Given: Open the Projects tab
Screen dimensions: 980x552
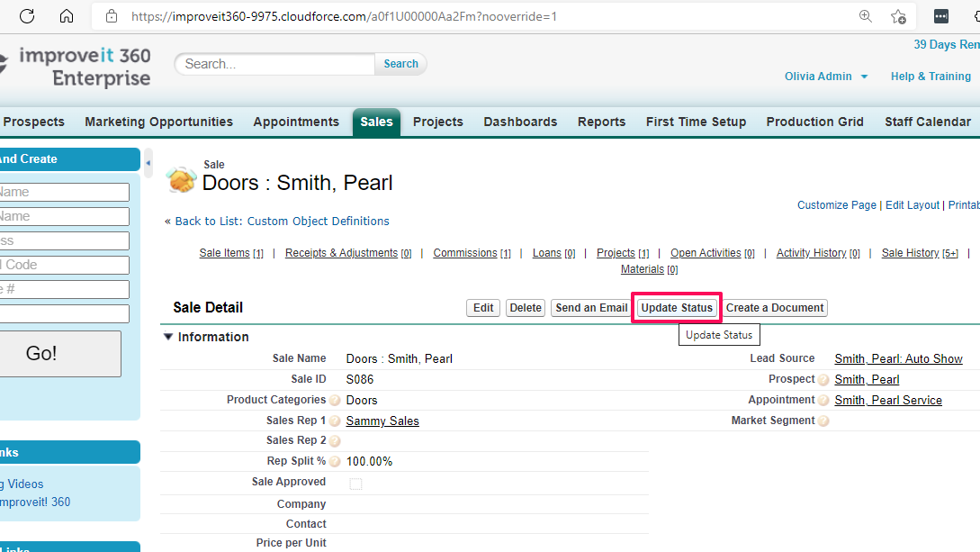Looking at the screenshot, I should [438, 122].
